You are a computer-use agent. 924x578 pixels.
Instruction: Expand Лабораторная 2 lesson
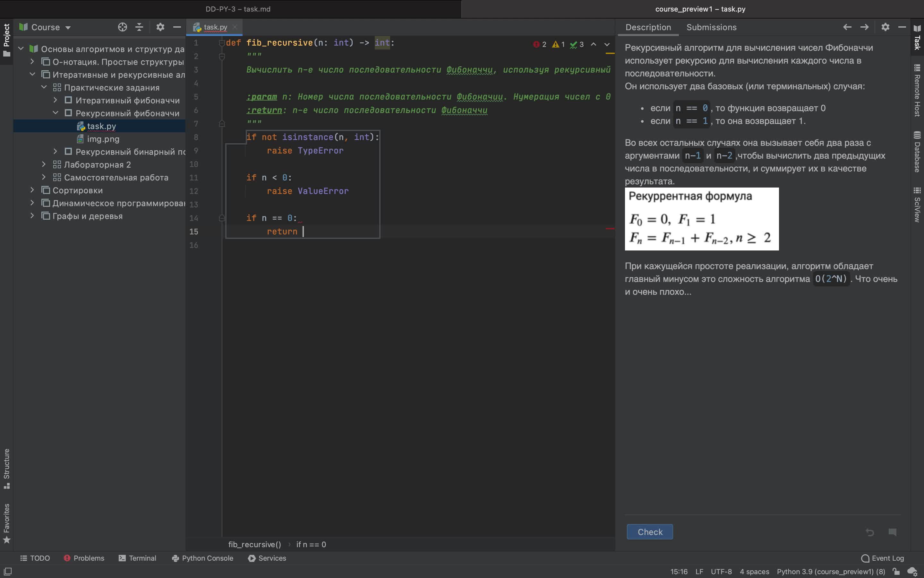44,164
